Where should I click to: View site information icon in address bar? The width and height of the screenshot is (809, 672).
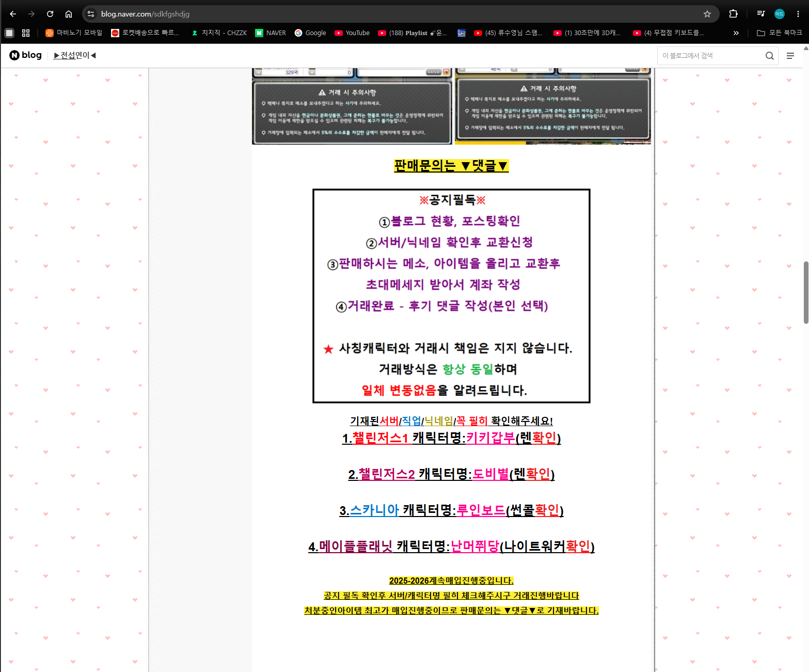pos(91,14)
